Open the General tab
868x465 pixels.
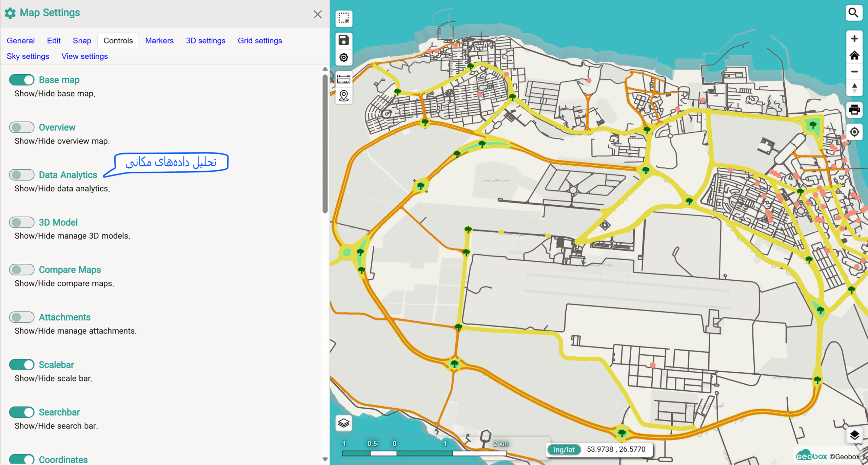[x=21, y=41]
